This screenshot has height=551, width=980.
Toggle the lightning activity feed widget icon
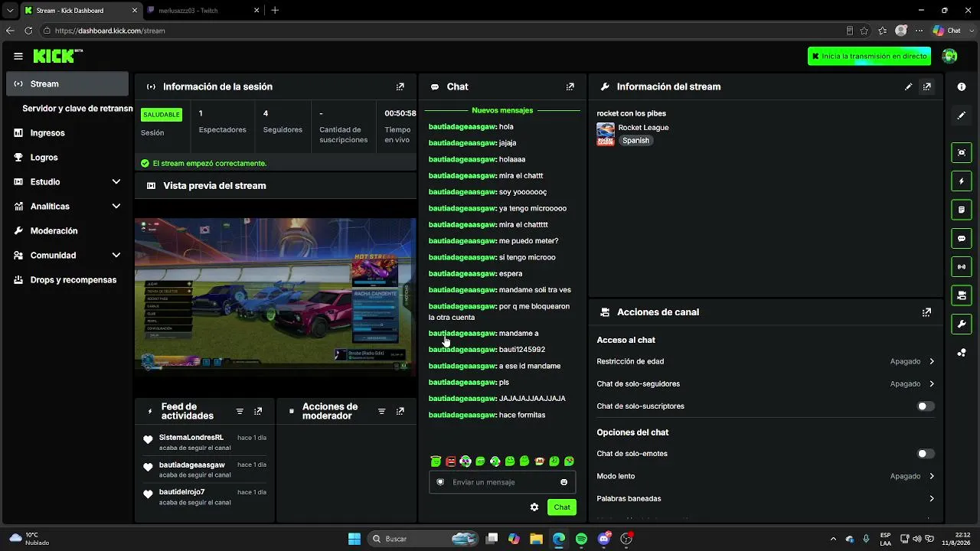(962, 181)
